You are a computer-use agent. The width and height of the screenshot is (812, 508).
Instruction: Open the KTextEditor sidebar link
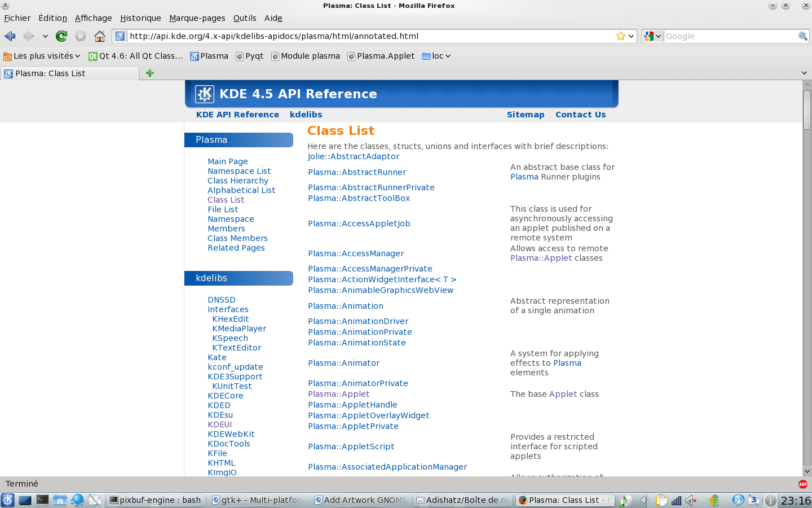coord(236,348)
